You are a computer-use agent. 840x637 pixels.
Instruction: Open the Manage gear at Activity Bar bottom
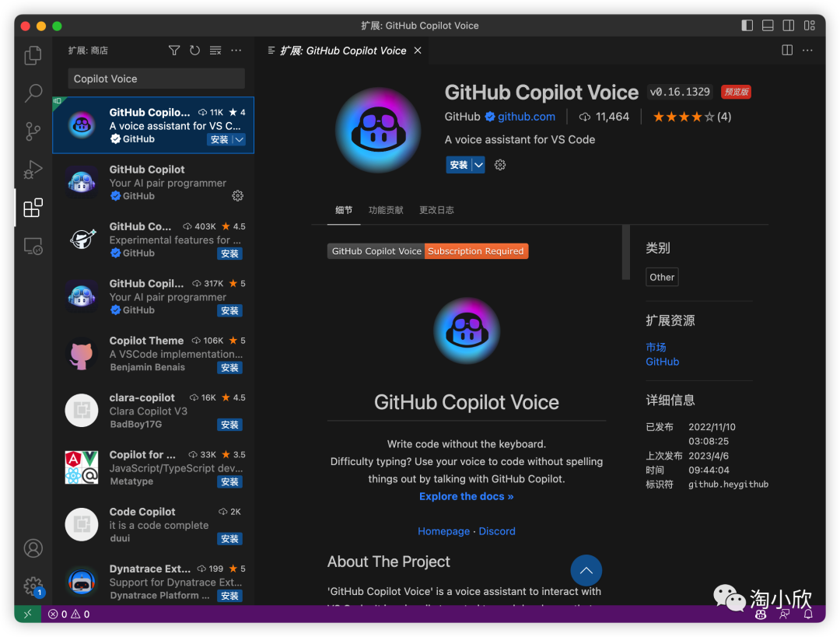(33, 586)
